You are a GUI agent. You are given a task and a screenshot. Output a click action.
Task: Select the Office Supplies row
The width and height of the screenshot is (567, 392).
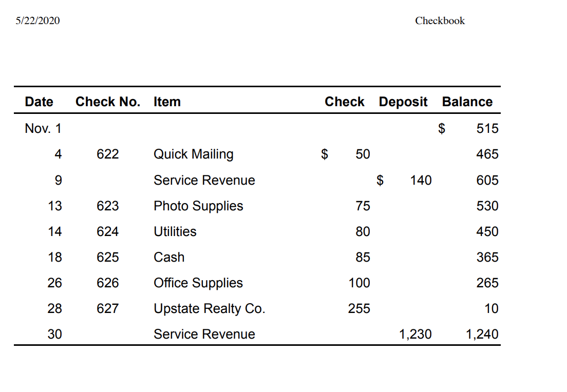(198, 283)
